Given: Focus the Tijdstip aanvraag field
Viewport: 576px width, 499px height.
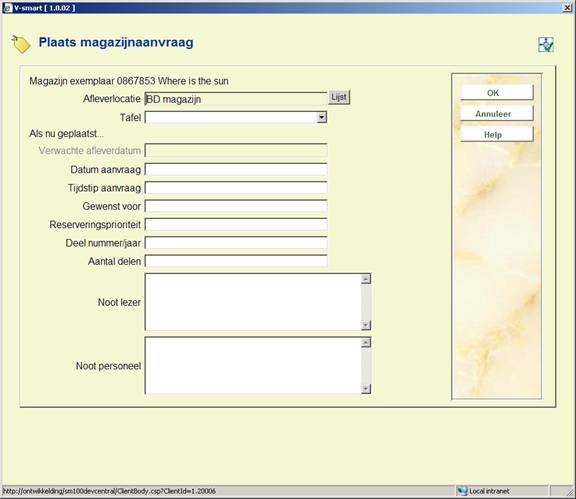Looking at the screenshot, I should tap(236, 188).
